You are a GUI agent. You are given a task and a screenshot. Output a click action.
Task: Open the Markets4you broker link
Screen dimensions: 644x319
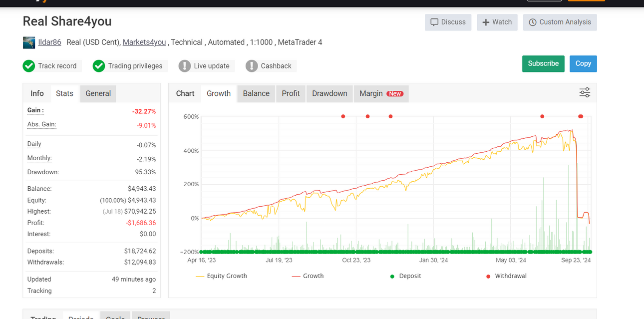144,42
